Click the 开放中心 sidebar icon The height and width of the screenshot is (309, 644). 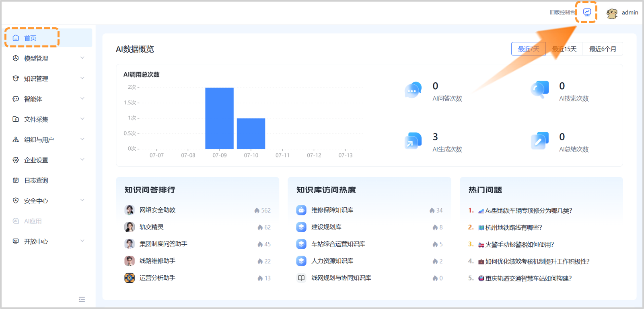pyautogui.click(x=16, y=241)
